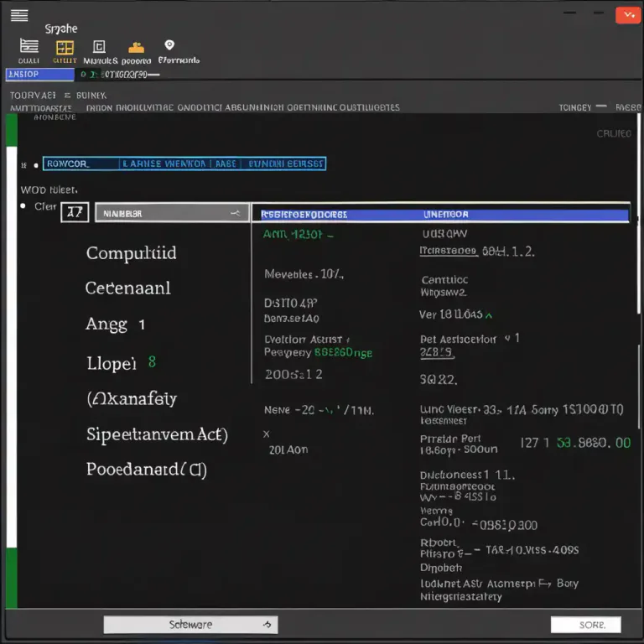Screen dimensions: 644x644
Task: Sort by RSBIEFOERODCREE column header
Action: click(x=304, y=215)
